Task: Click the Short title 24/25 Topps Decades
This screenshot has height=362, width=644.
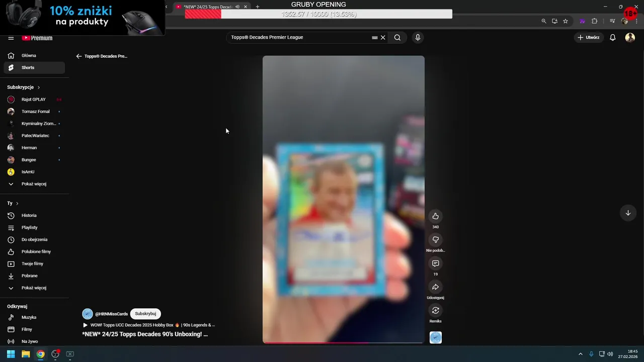Action: coord(145,334)
